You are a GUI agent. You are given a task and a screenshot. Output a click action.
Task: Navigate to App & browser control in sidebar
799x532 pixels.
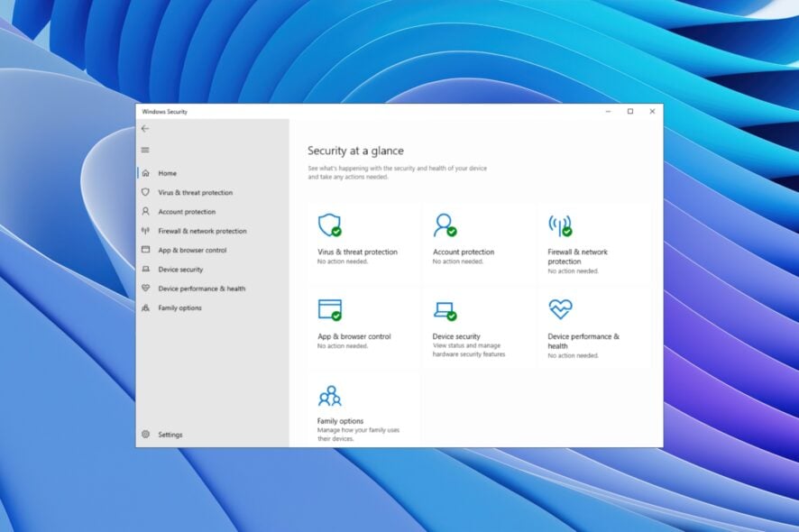(x=192, y=250)
